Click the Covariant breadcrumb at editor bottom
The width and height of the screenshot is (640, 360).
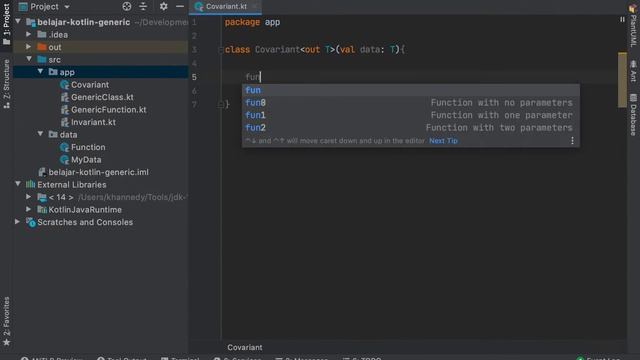tap(244, 347)
